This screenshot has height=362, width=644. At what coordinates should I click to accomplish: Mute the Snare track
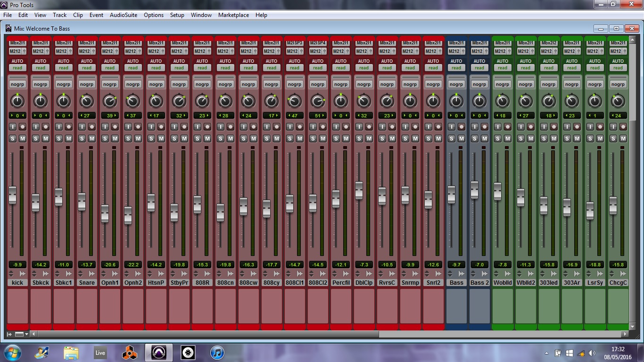pos(92,139)
